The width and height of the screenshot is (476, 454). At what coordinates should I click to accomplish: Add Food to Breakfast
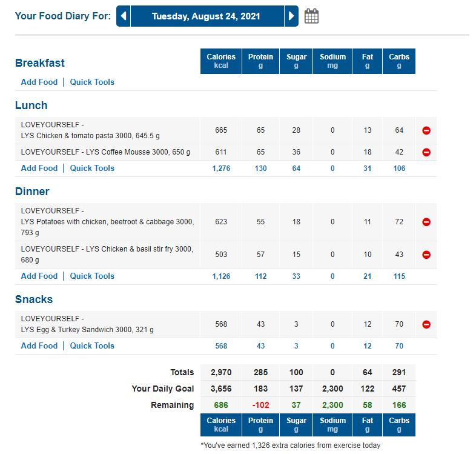(39, 82)
